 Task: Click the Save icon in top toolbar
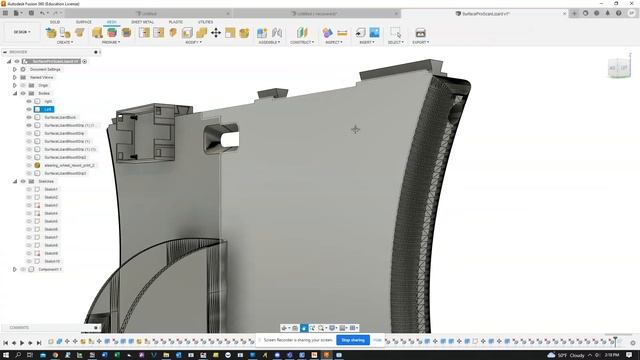[x=31, y=13]
